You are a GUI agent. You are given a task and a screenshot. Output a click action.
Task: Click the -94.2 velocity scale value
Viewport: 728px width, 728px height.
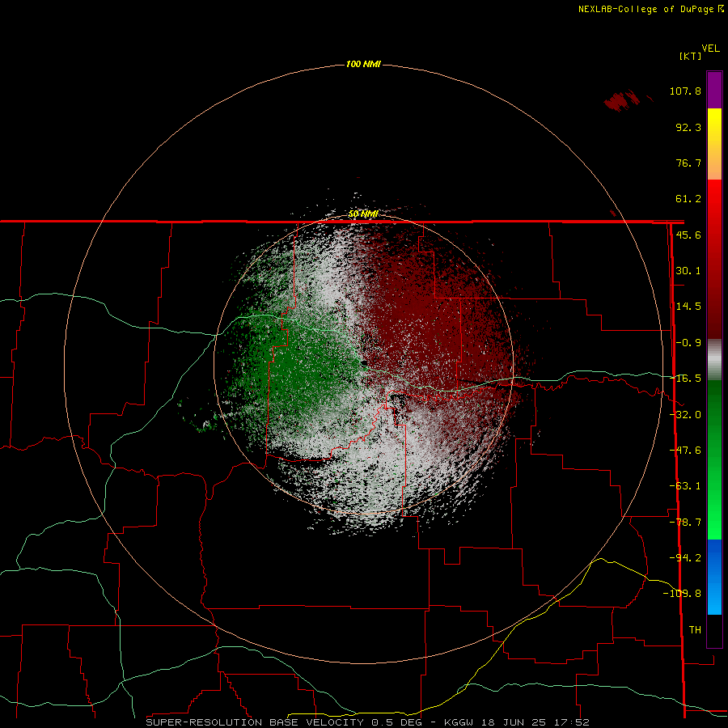(685, 558)
